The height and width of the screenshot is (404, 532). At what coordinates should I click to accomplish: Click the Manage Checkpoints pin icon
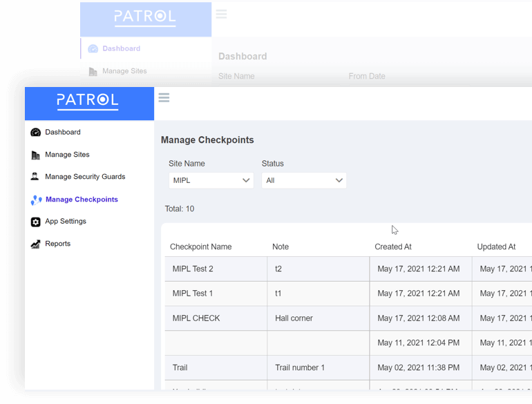tap(37, 200)
